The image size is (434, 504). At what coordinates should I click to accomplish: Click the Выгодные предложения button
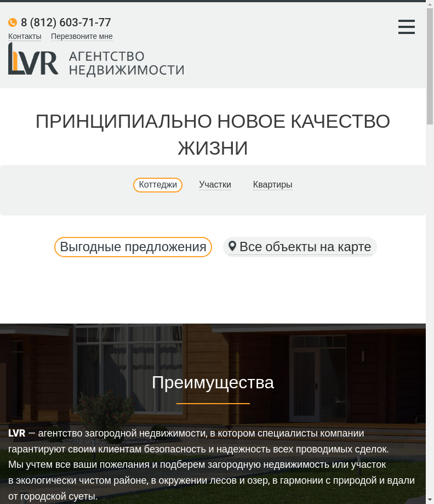tap(133, 247)
